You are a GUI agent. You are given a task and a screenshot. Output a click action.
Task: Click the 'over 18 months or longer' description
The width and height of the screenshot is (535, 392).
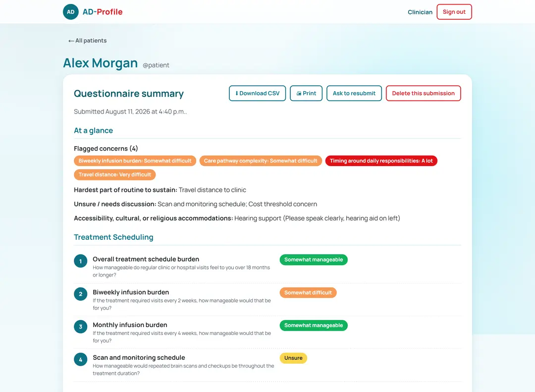181,272
